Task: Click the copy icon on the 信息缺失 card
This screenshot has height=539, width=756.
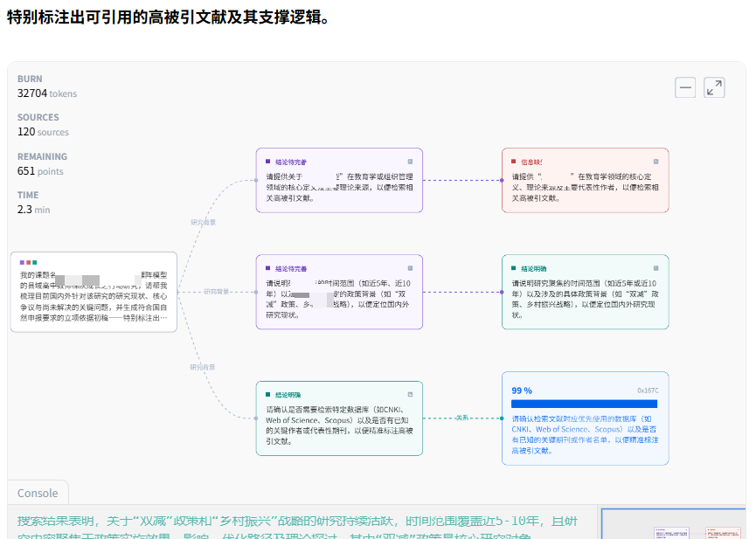Action: tap(656, 162)
